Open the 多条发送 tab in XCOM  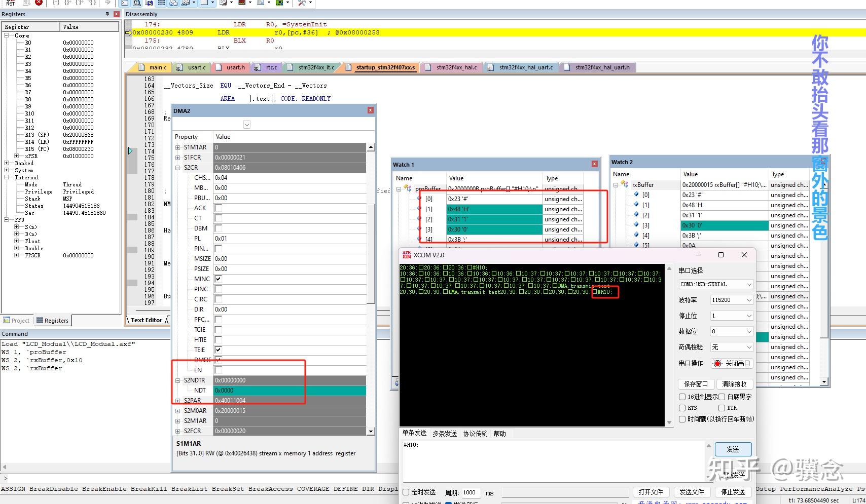pyautogui.click(x=445, y=434)
